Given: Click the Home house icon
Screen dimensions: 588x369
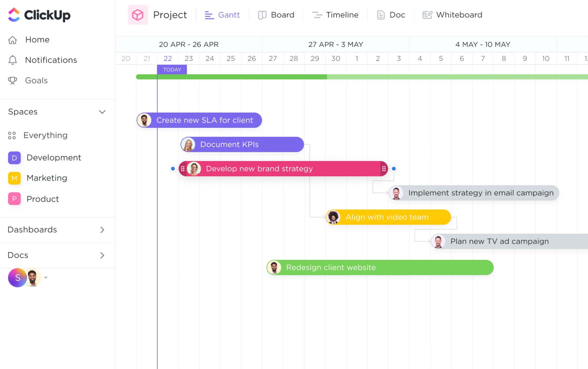Looking at the screenshot, I should (x=12, y=40).
